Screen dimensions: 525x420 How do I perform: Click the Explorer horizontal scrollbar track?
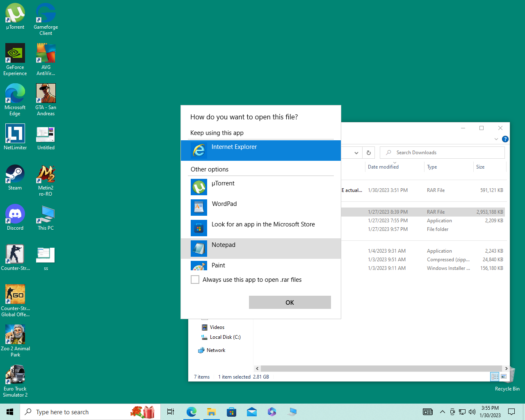coord(381,368)
